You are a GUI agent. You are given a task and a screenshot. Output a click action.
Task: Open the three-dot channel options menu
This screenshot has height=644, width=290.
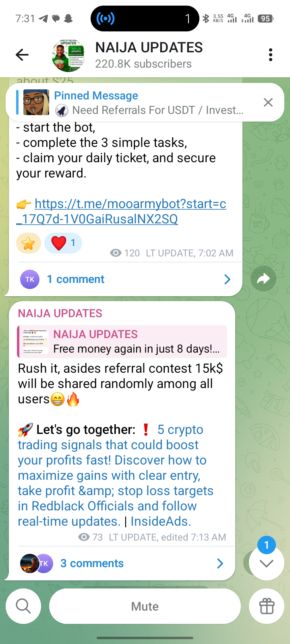[271, 55]
